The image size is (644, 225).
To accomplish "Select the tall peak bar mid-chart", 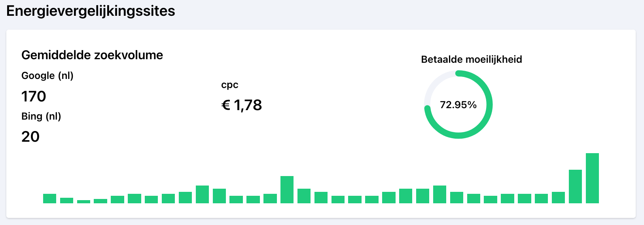I will click(x=287, y=189).
